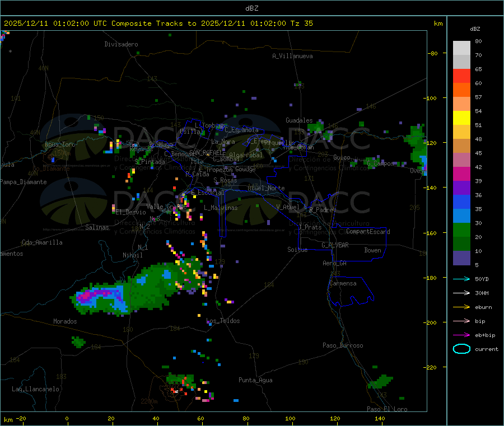Select the 'Guadales' place label
This screenshot has height=426, width=504.
299,120
